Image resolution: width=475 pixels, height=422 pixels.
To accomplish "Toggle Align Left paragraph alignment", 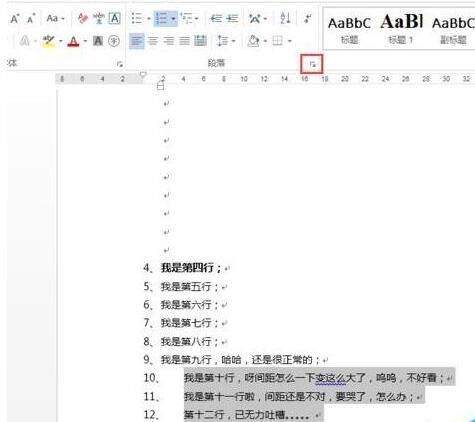I will coord(137,41).
